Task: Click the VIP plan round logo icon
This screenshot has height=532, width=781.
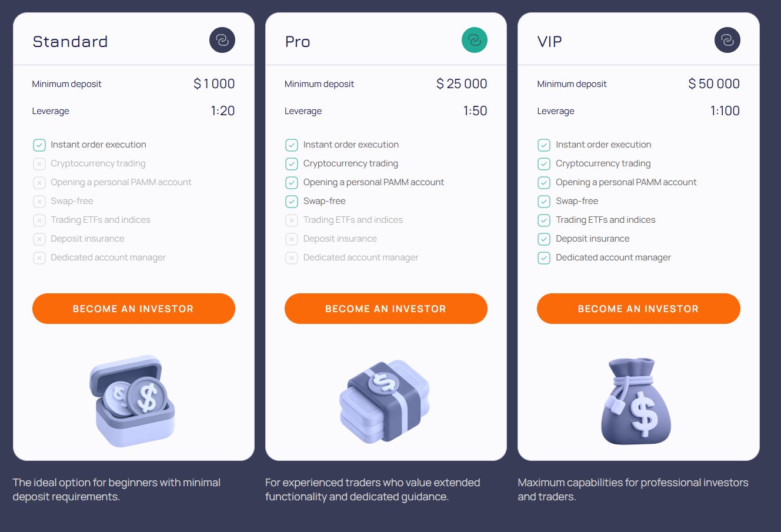Action: click(x=727, y=40)
